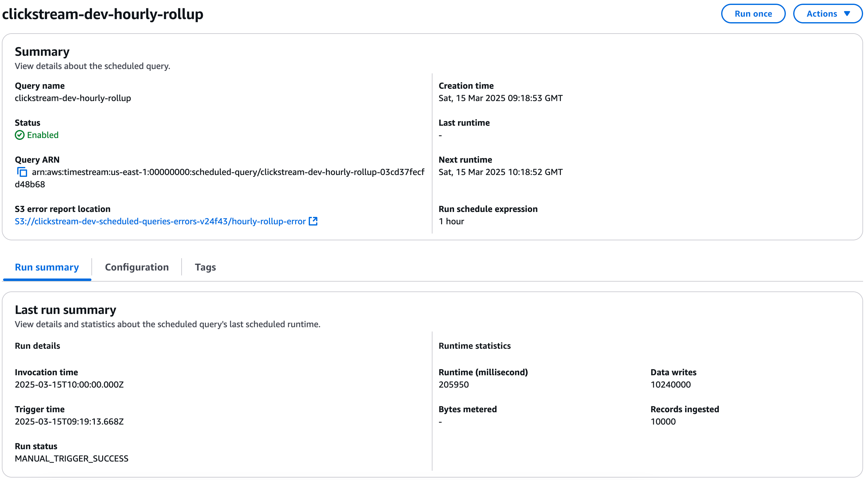The width and height of the screenshot is (868, 480).
Task: Click Records ingested value 10000
Action: point(663,422)
